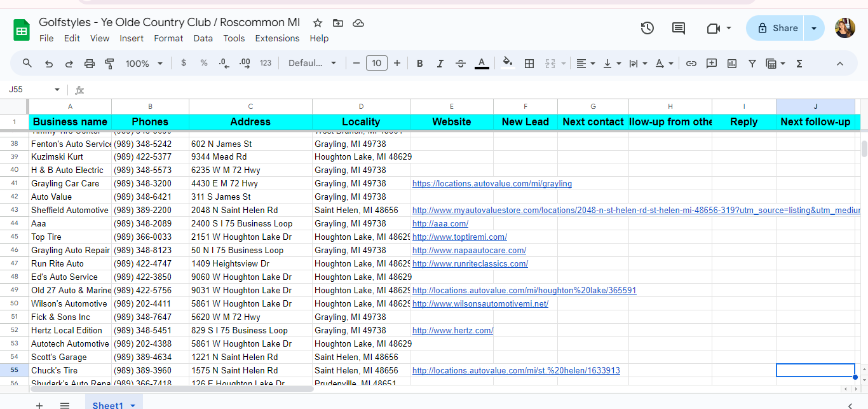868x409 pixels.
Task: Open the name box dropdown arrow
Action: (57, 90)
